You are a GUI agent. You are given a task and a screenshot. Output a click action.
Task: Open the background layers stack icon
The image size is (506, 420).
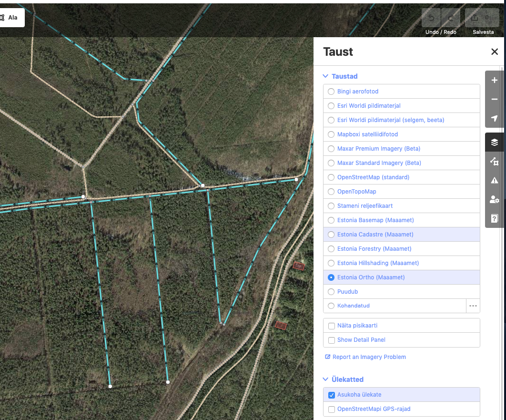[494, 142]
